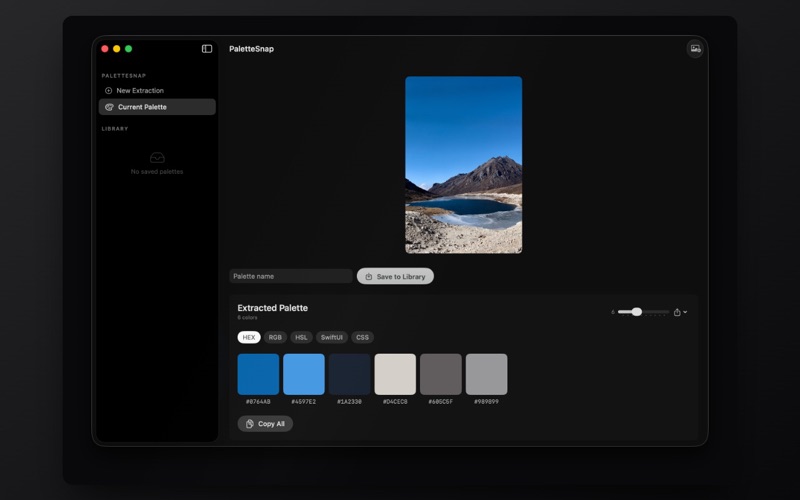Select the #1A2330 dark navy swatch
This screenshot has height=500, width=800.
click(x=349, y=374)
